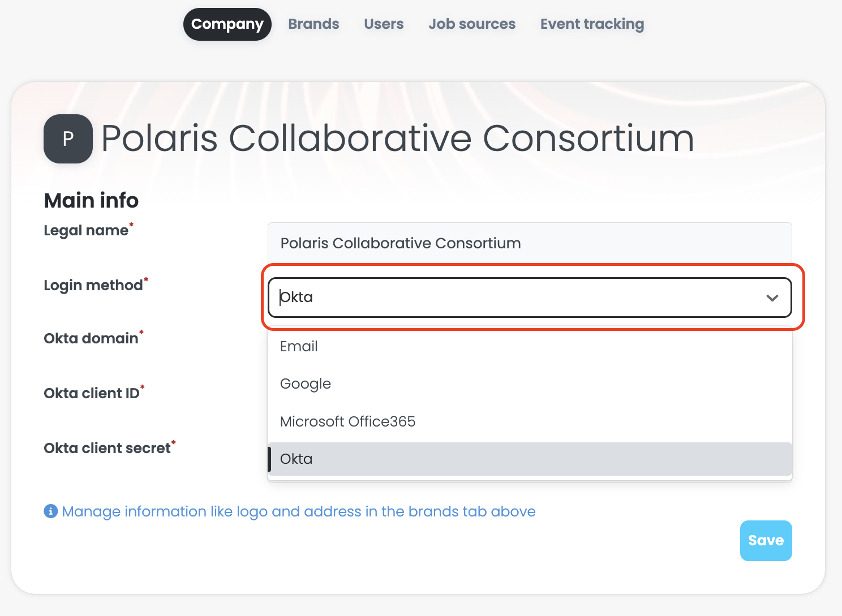Select Email from the login options
This screenshot has width=842, height=616.
tap(299, 346)
